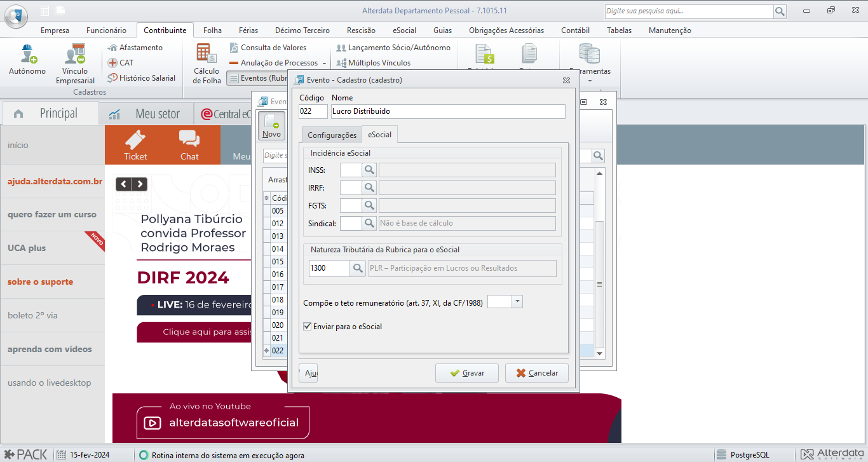Expand the Ferramentas dropdown arrow
868x462 pixels.
click(x=590, y=81)
